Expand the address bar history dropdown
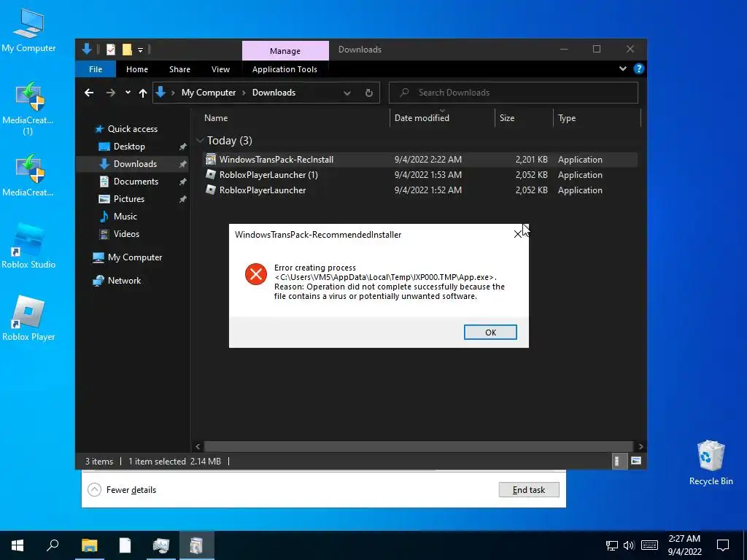747x560 pixels. click(x=347, y=93)
